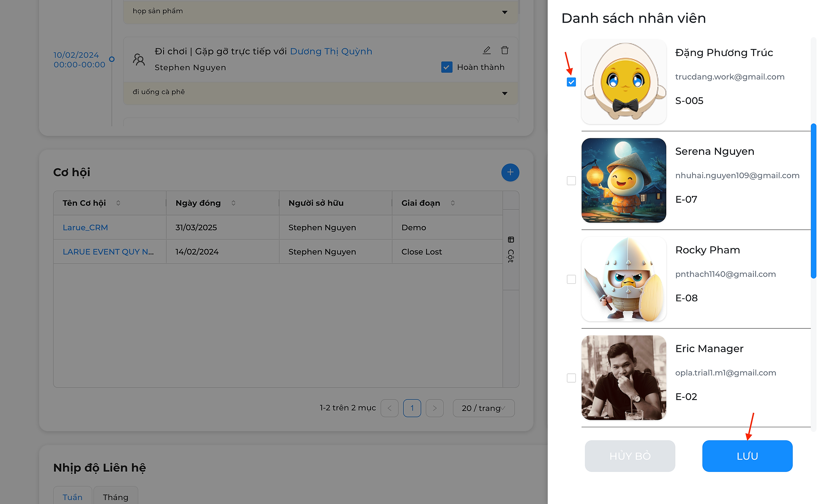Click the 14/02/2024 closing date cell
Image resolution: width=830 pixels, height=504 pixels.
197,252
